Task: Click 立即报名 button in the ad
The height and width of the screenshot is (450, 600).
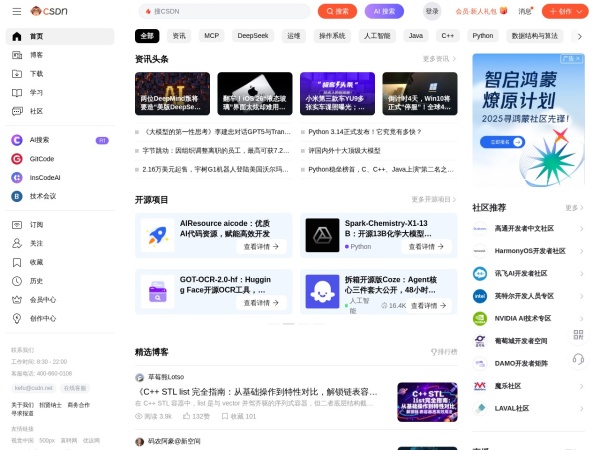Action: (x=502, y=142)
